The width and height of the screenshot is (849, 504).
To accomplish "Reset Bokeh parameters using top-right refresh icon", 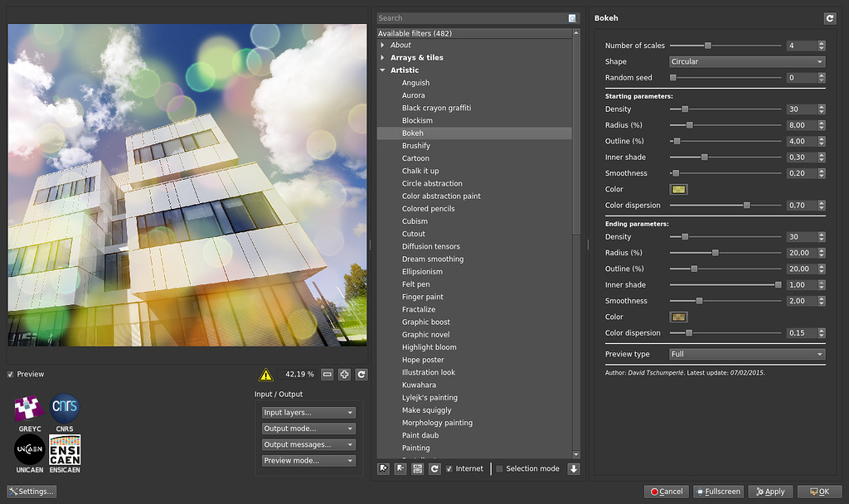I will [829, 18].
